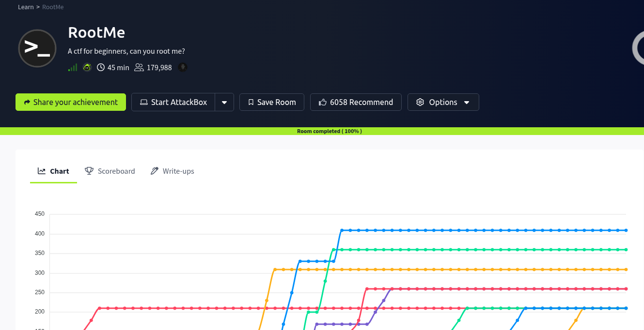644x330 pixels.
Task: Click the gear icon on Options
Action: tap(420, 102)
